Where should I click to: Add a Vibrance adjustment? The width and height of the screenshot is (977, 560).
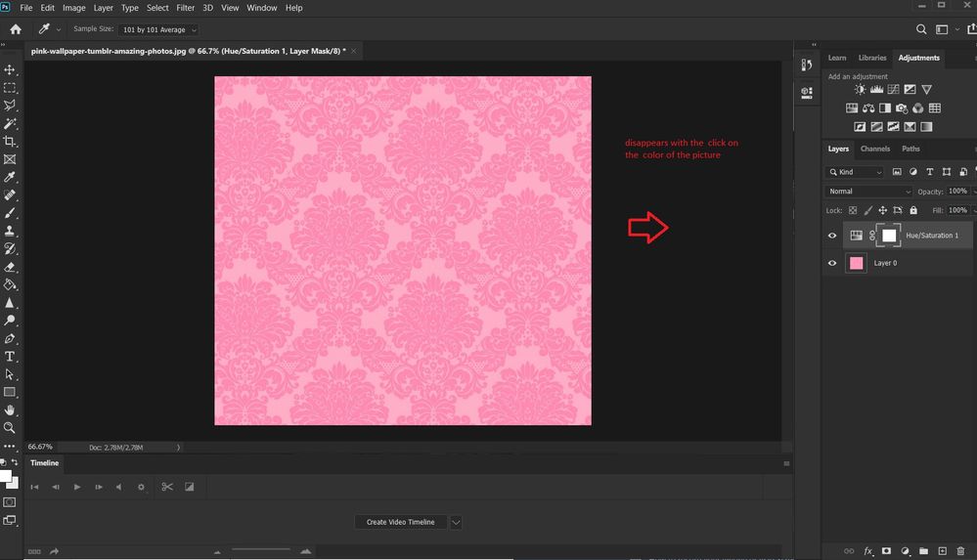pyautogui.click(x=926, y=90)
